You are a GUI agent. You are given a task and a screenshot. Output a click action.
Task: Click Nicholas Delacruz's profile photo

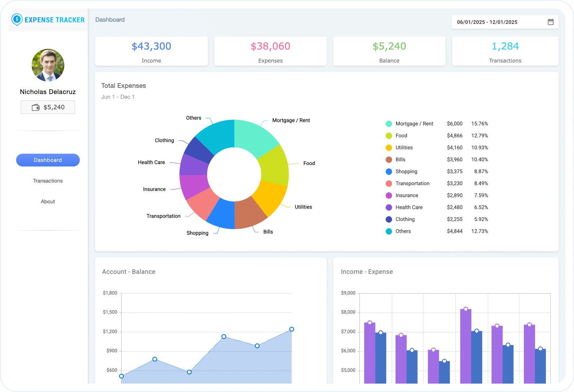coord(48,65)
